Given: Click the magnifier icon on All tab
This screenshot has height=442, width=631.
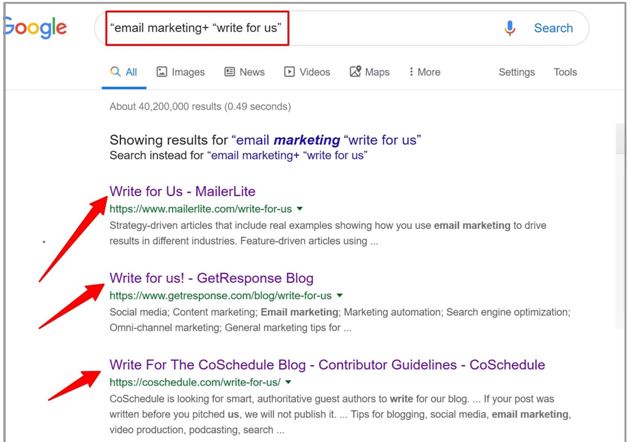Looking at the screenshot, I should tap(117, 72).
